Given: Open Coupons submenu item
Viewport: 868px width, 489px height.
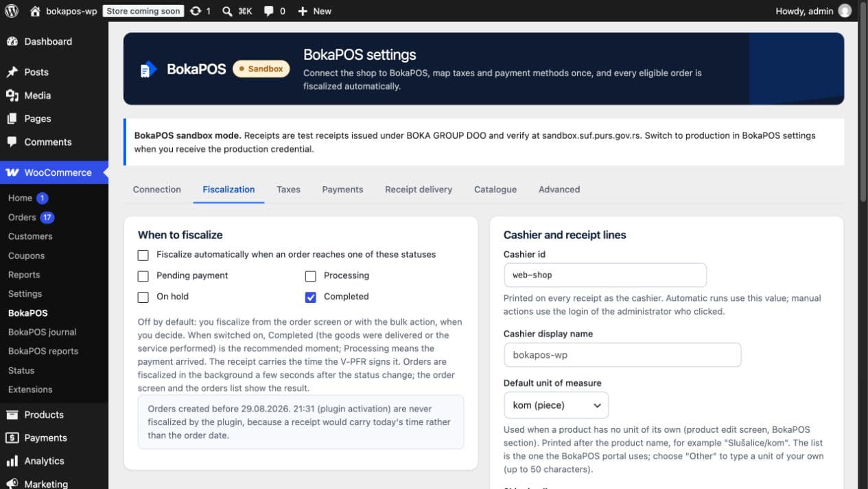Looking at the screenshot, I should (26, 255).
